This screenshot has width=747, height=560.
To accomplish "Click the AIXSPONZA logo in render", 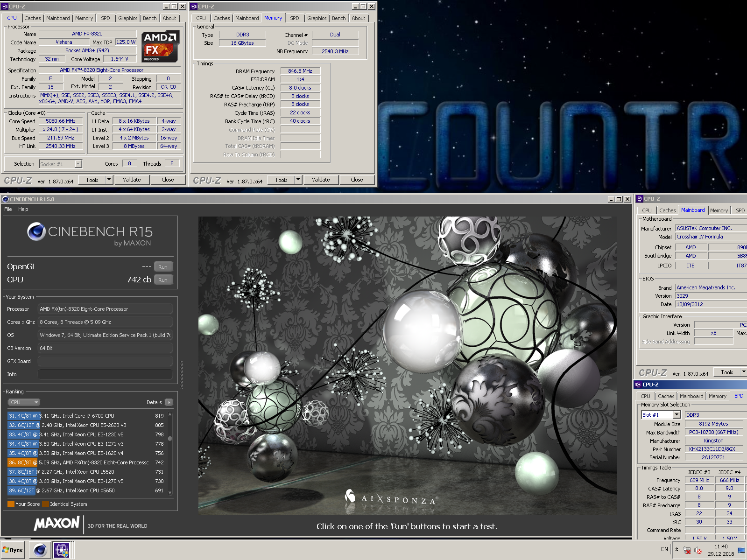I will 391,498.
